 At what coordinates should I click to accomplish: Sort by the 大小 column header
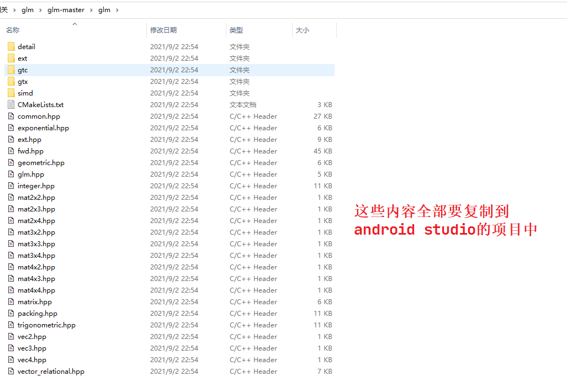pos(303,30)
